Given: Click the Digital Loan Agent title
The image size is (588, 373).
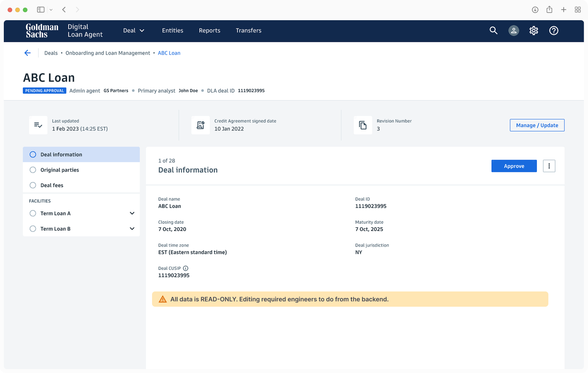Looking at the screenshot, I should coord(85,30).
